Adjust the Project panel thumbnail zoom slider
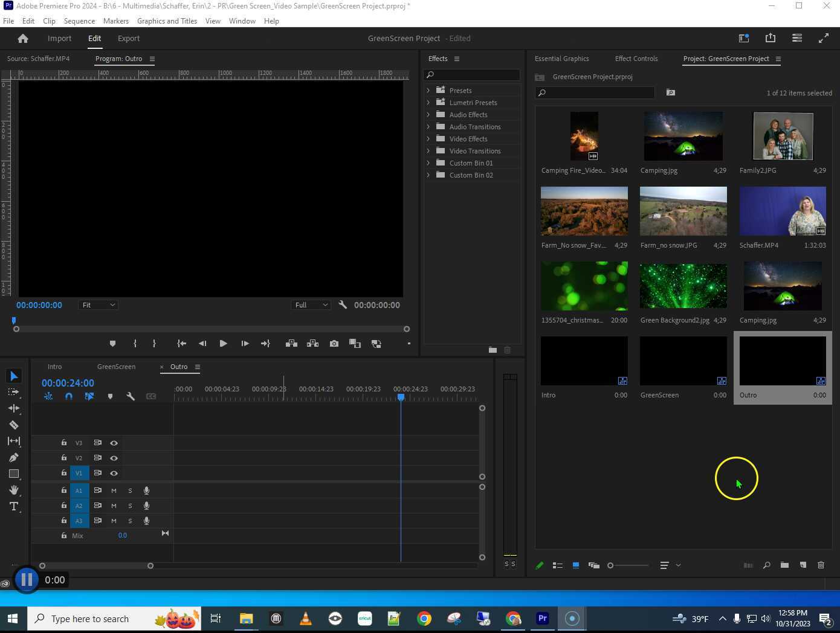This screenshot has height=633, width=840. click(628, 565)
